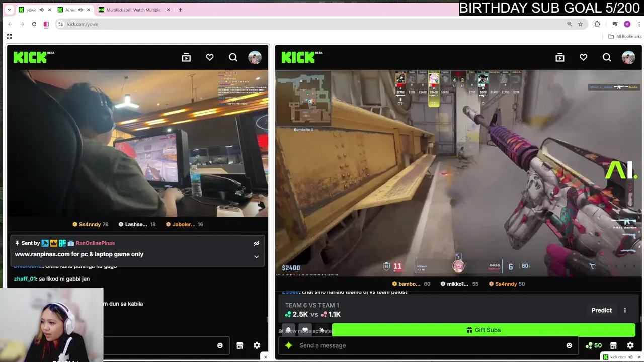Open a new browser tab
644x362 pixels.
pos(180,10)
